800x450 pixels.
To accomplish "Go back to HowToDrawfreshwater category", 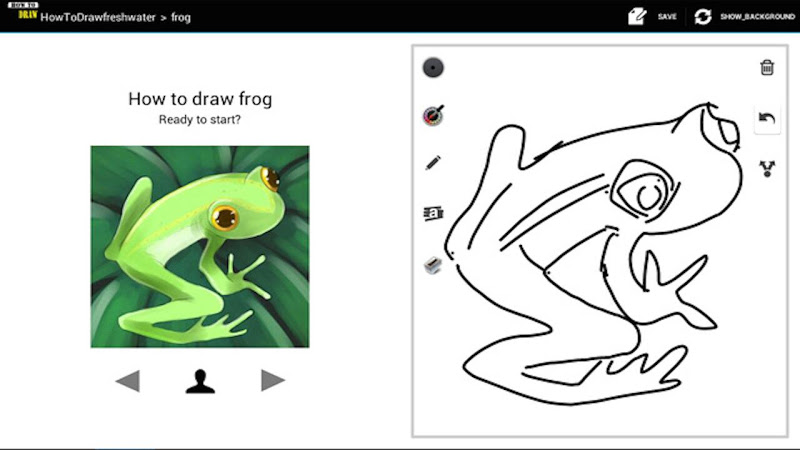I will (98, 17).
